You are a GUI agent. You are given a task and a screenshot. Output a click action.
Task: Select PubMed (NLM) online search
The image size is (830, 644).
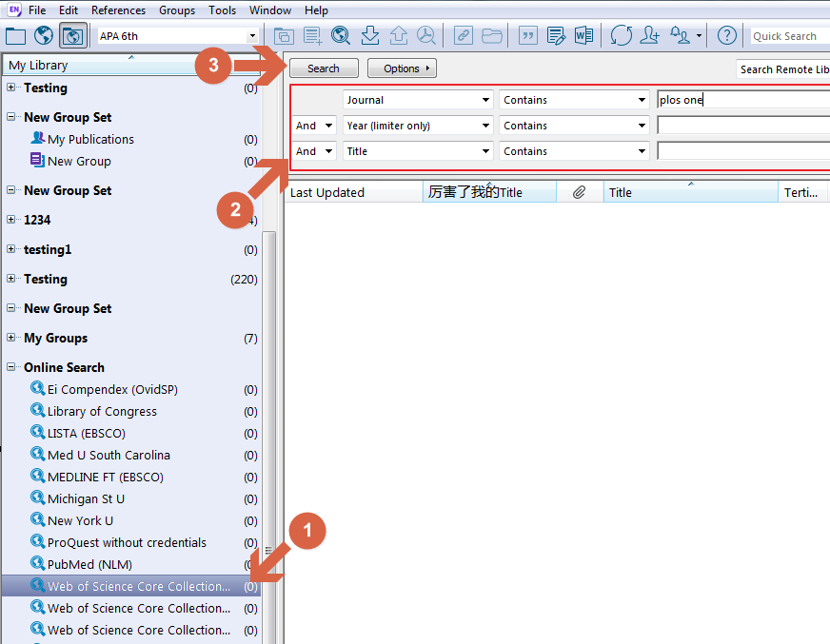pos(89,565)
